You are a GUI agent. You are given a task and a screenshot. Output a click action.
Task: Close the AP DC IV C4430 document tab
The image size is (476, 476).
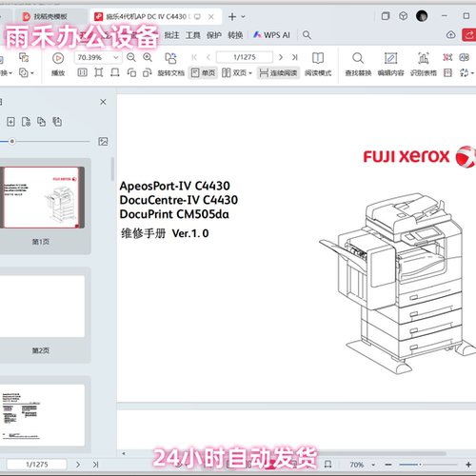tap(211, 16)
